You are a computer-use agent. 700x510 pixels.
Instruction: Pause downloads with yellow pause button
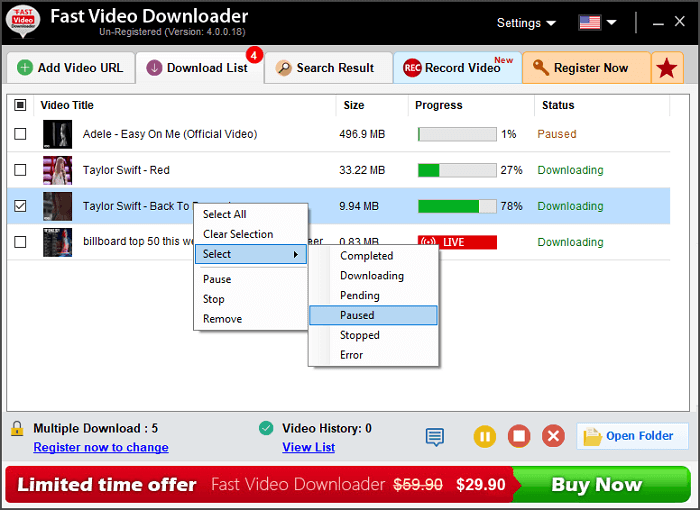coord(485,436)
